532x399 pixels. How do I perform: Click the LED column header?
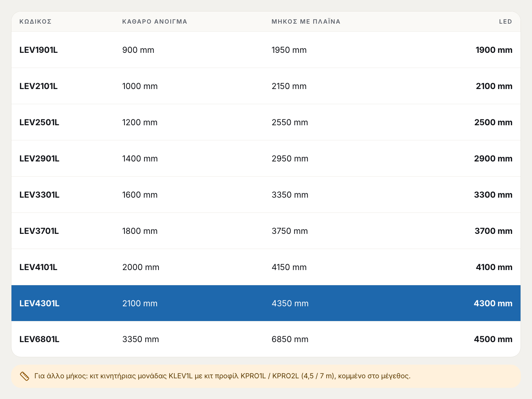click(x=505, y=21)
